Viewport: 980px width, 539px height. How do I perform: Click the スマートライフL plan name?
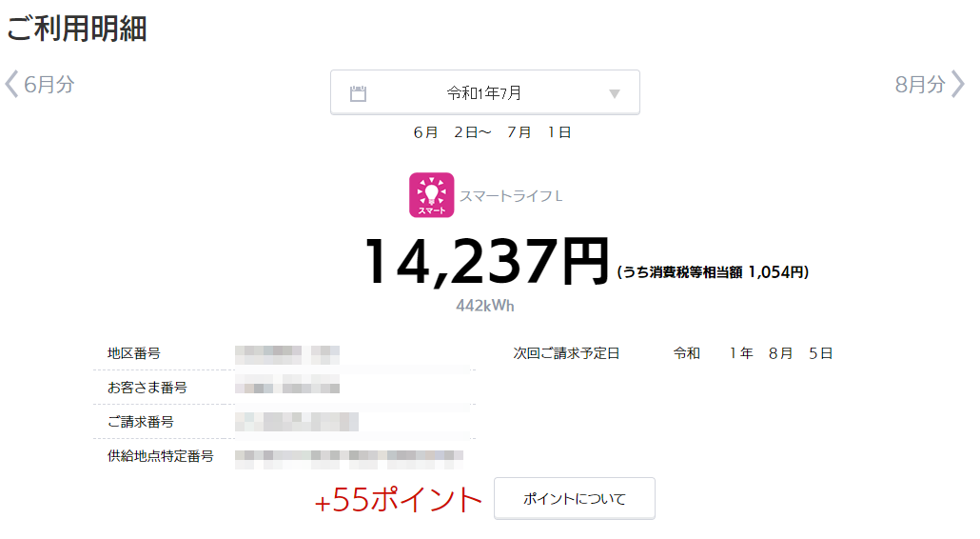[511, 196]
